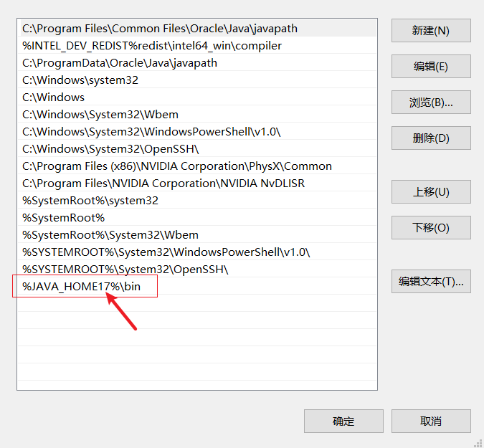Viewport: 484px width, 448px height.
Task: Click the window resize grip corner
Action: click(479, 443)
